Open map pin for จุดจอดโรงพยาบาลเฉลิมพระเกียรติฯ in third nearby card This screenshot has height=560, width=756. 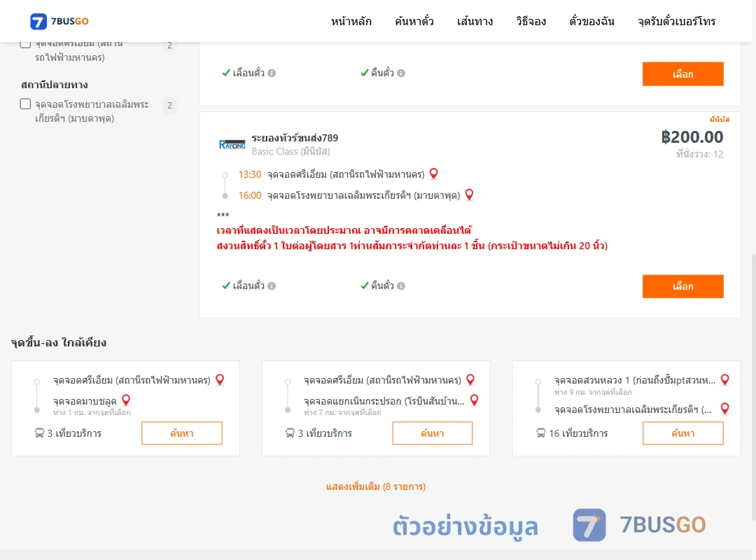click(724, 409)
